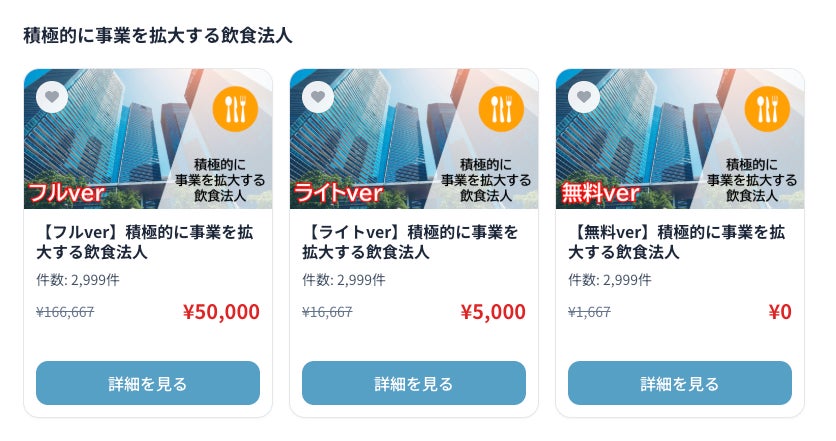Screen dimensions: 836x441
Task: Click fork-knife category icon on フルver card
Action: 236,109
